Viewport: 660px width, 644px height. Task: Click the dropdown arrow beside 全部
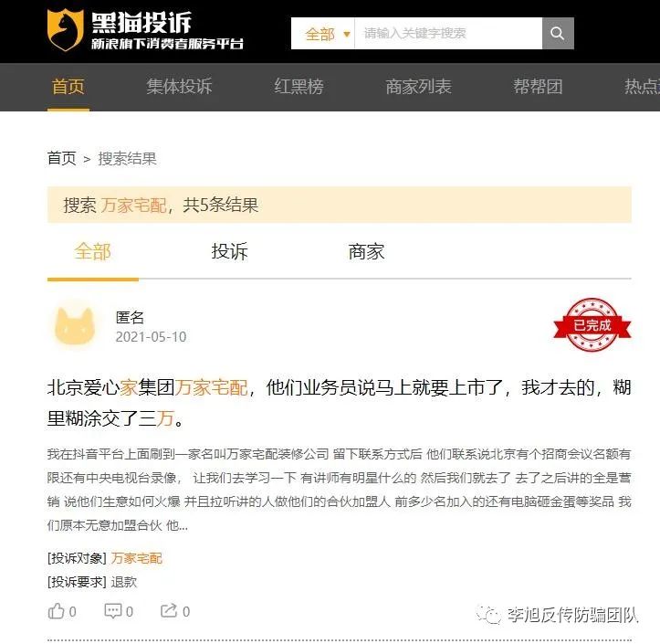click(347, 34)
